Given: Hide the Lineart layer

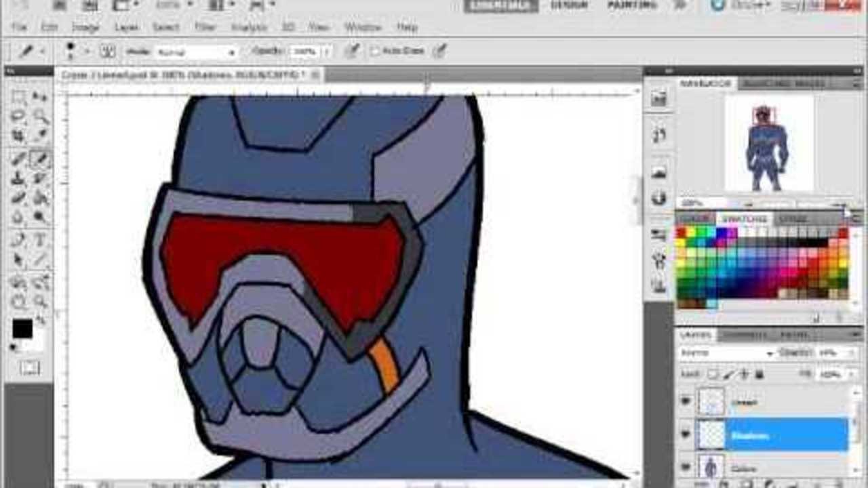Looking at the screenshot, I should click(x=686, y=402).
